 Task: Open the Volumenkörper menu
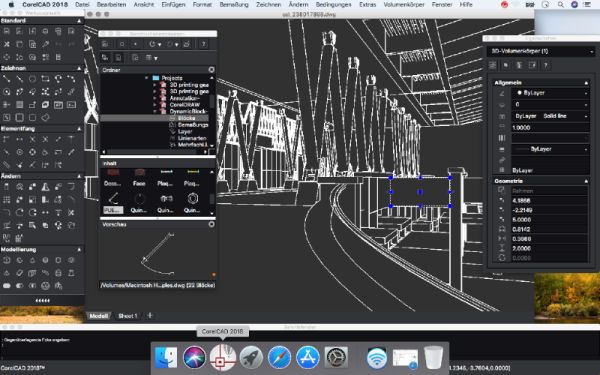click(x=404, y=5)
